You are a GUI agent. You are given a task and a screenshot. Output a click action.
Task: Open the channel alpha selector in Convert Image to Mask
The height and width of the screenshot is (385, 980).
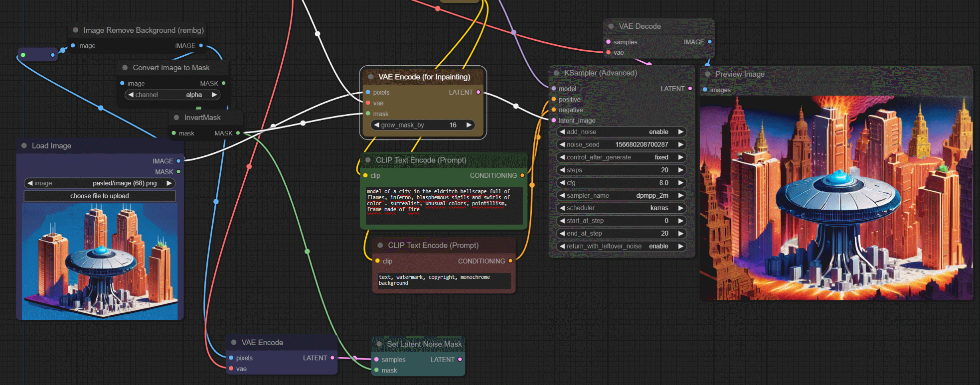coord(172,95)
